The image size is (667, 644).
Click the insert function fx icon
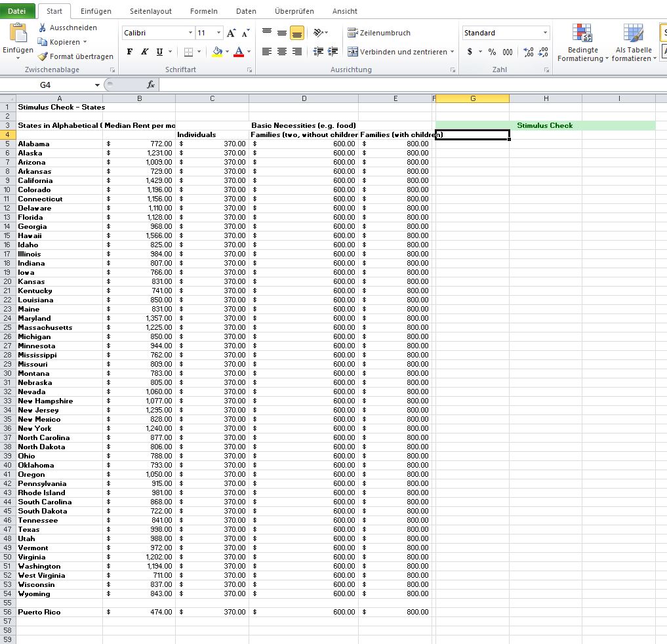pyautogui.click(x=151, y=85)
